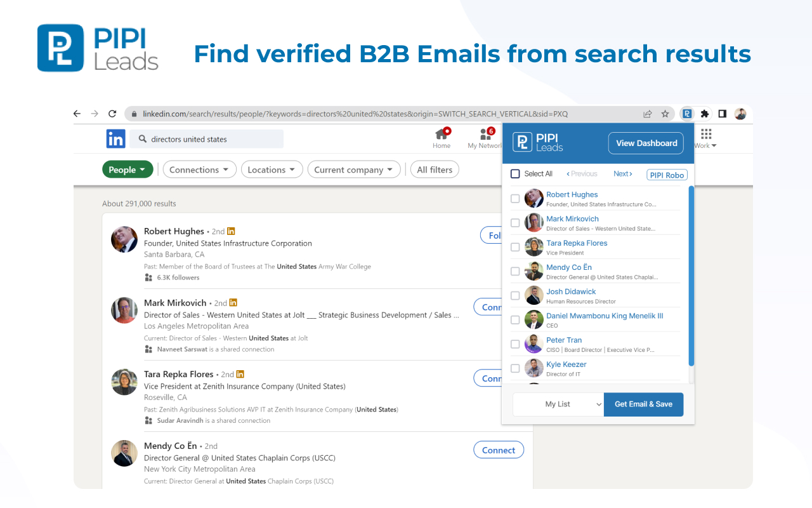Viewport: 812px width, 508px height.
Task: Expand the Locations dropdown
Action: point(272,169)
